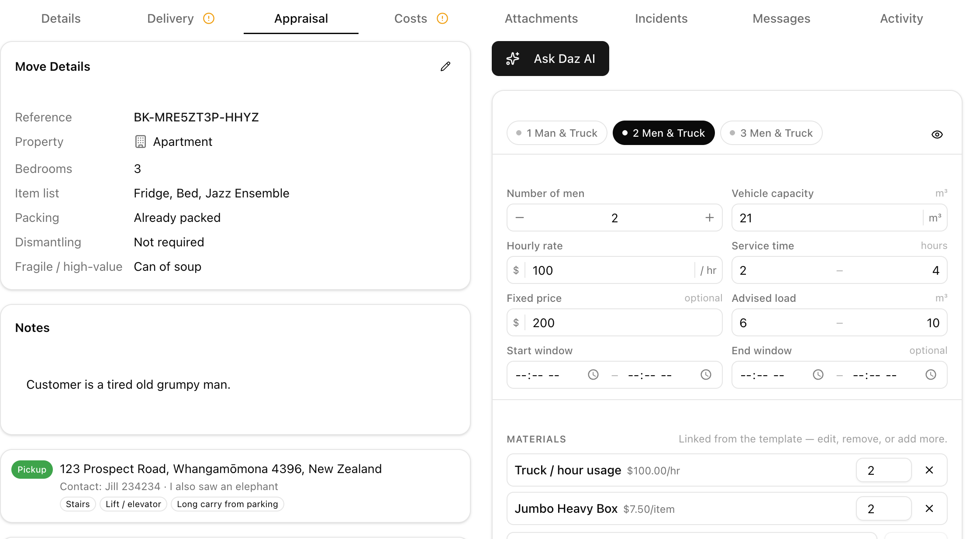This screenshot has height=539, width=980.
Task: Focus the Number of men value field
Action: (x=614, y=218)
